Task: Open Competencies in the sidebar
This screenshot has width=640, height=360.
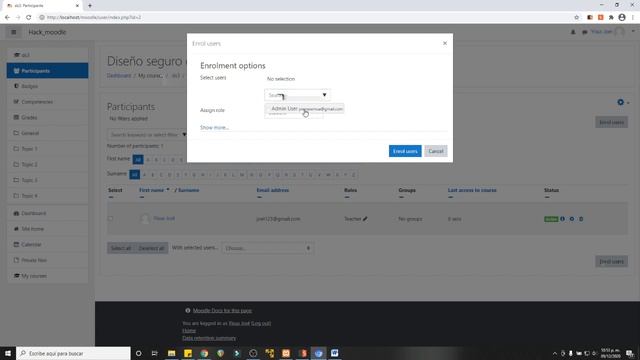Action: (47, 102)
